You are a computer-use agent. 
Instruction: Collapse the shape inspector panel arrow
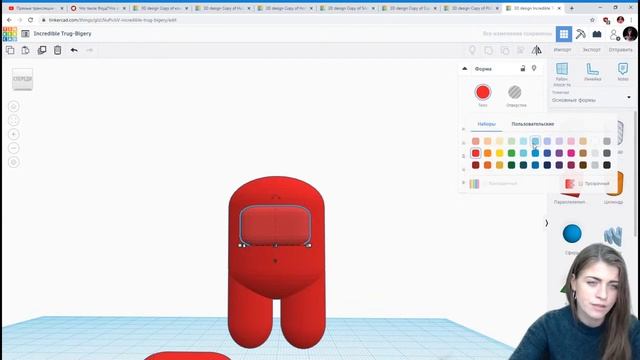(x=464, y=69)
